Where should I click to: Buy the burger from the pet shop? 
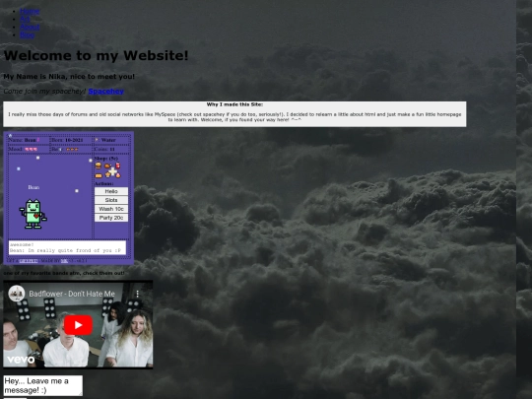(99, 166)
